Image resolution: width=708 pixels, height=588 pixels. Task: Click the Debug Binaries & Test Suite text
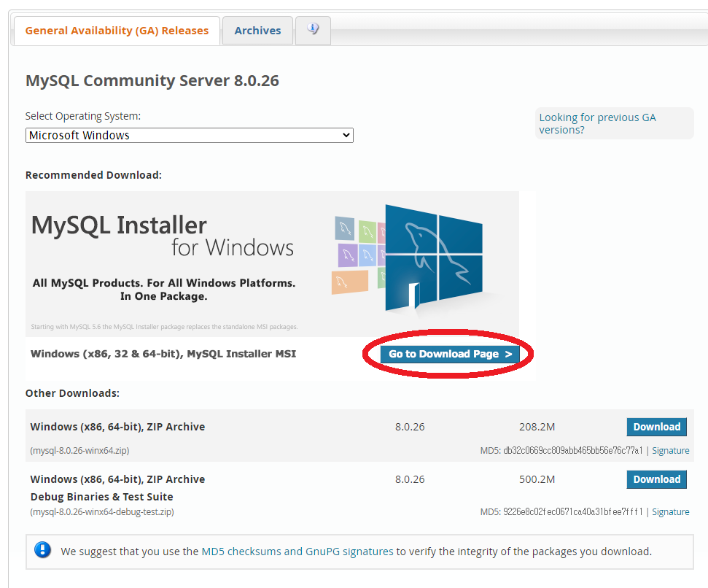click(x=101, y=497)
